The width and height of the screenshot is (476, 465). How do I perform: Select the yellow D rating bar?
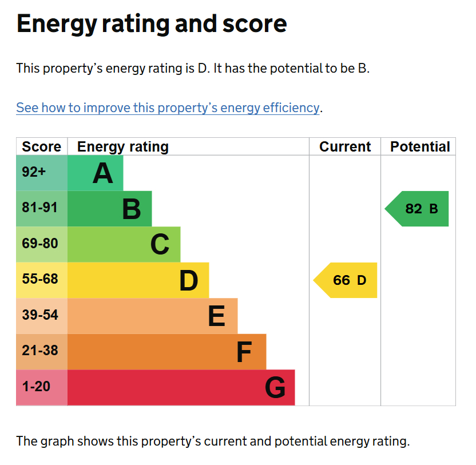click(x=138, y=280)
